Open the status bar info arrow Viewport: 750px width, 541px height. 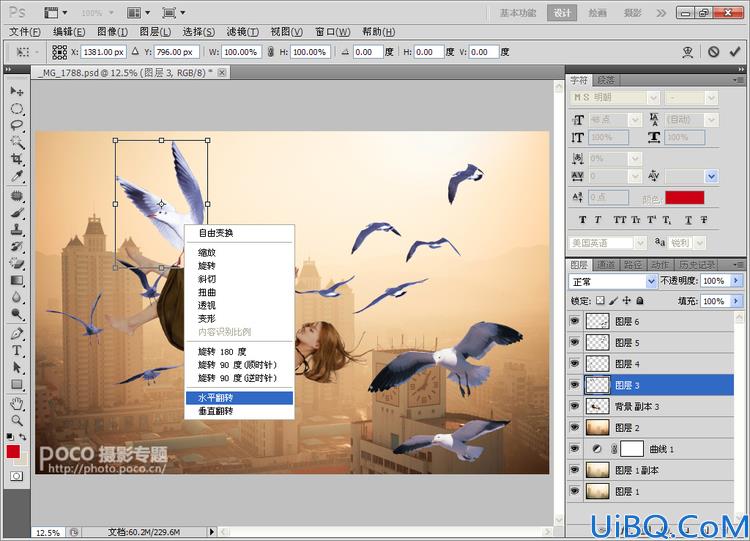[212, 531]
